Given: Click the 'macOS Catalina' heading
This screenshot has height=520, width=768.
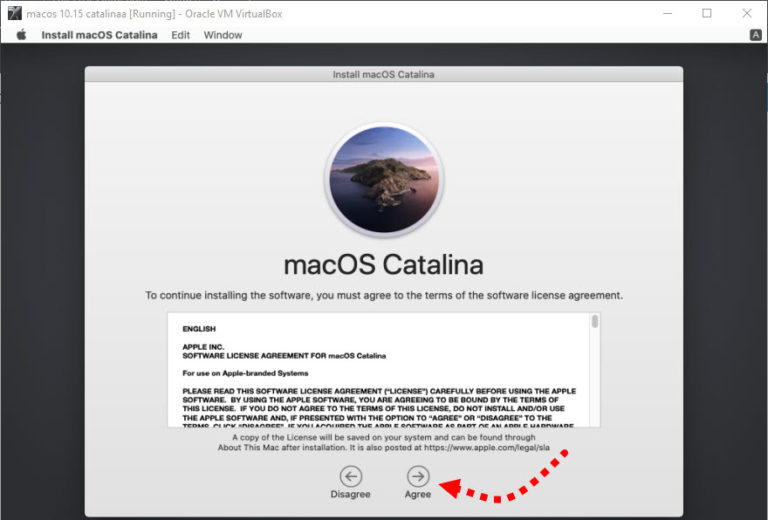Looking at the screenshot, I should pos(384,265).
